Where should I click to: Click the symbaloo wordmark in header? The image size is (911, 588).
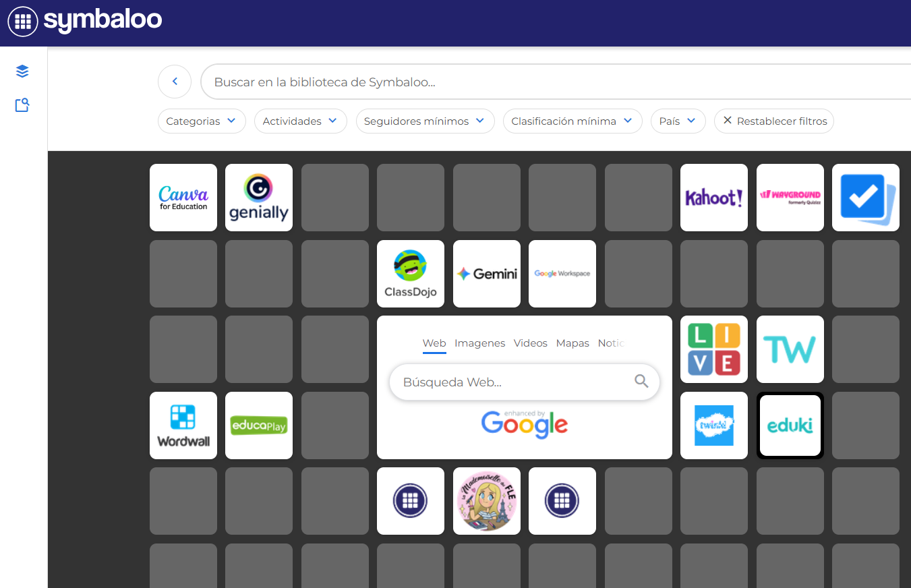102,20
